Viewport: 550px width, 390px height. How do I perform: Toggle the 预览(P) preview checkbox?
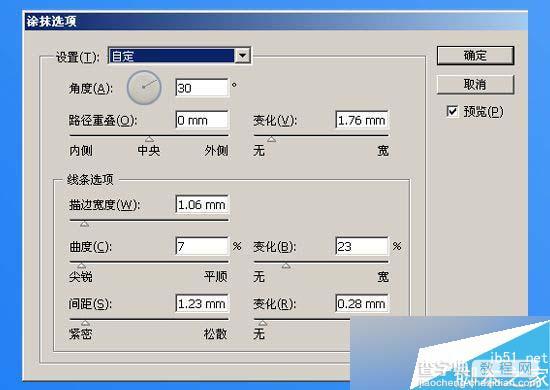[x=452, y=112]
